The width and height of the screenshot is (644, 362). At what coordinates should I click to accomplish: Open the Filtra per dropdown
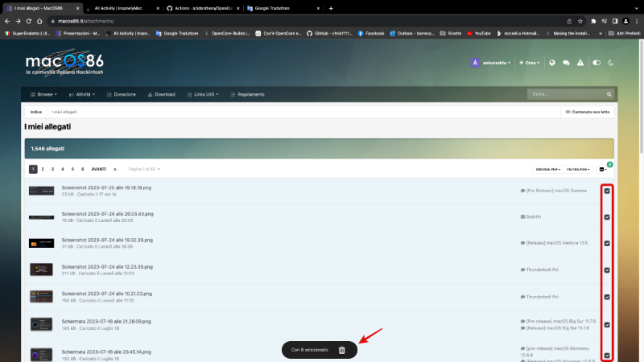[x=578, y=169]
